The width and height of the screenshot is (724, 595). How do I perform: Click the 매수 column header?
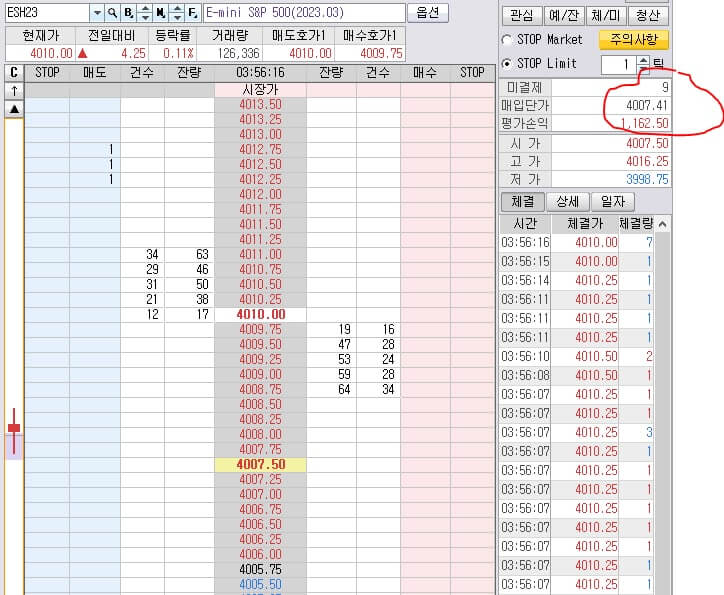(425, 72)
